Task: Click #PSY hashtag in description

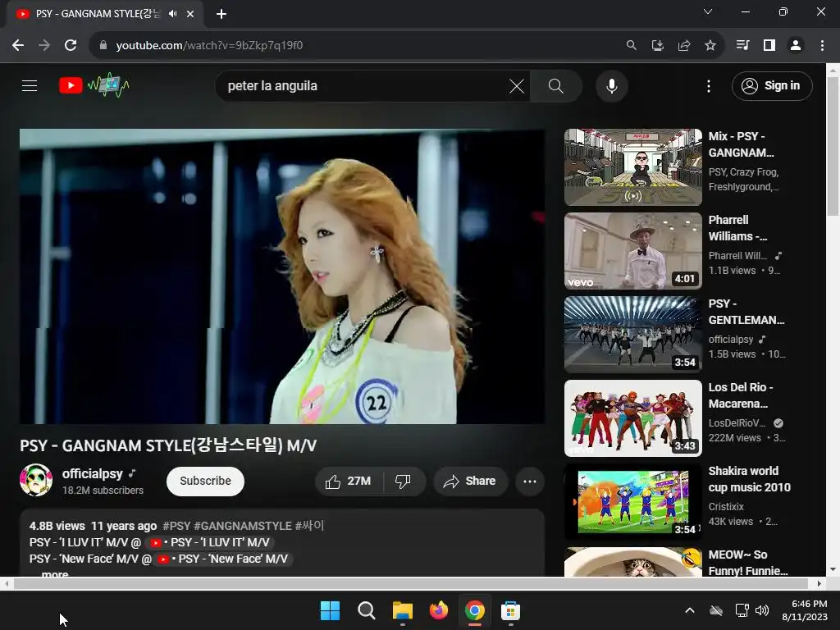Action: coord(176,526)
